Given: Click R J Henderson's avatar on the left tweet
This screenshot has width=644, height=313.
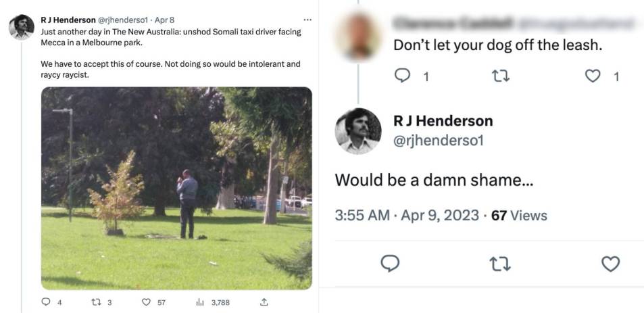Looking at the screenshot, I should coord(22,27).
